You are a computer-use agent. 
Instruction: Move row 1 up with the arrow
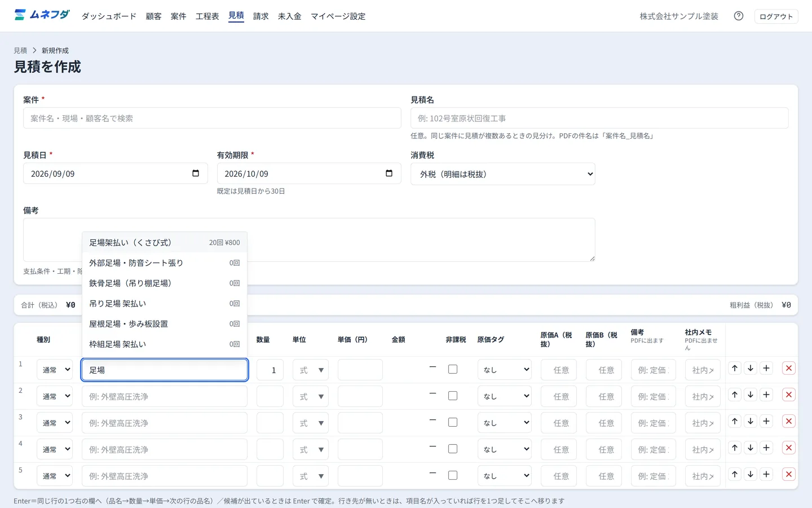click(735, 368)
